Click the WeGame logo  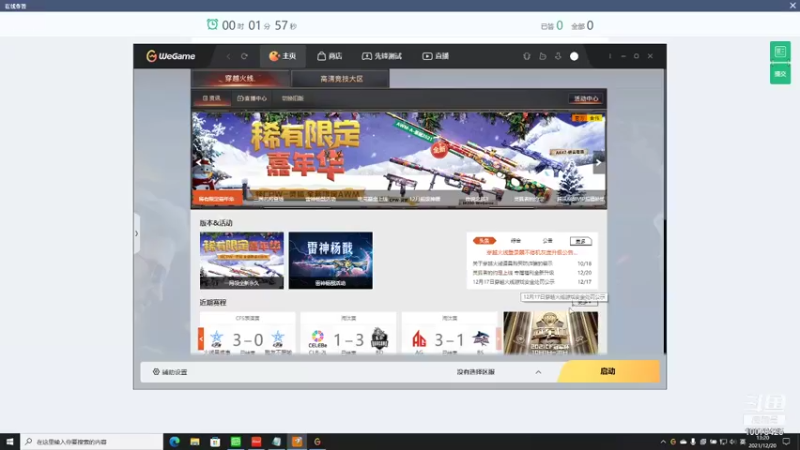pyautogui.click(x=170, y=56)
